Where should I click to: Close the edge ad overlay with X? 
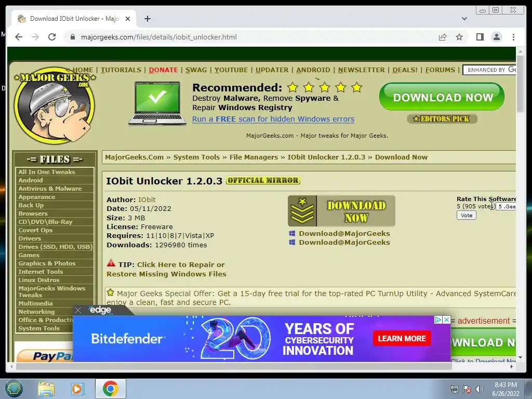(x=78, y=310)
